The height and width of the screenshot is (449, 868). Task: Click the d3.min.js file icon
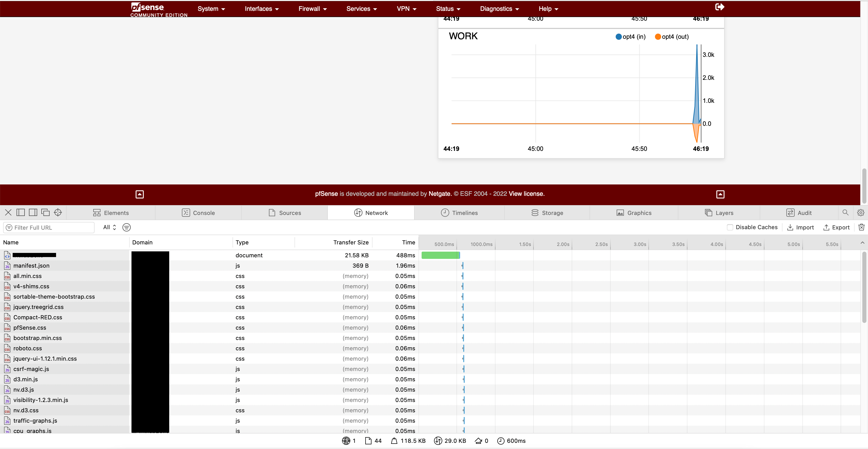7,379
